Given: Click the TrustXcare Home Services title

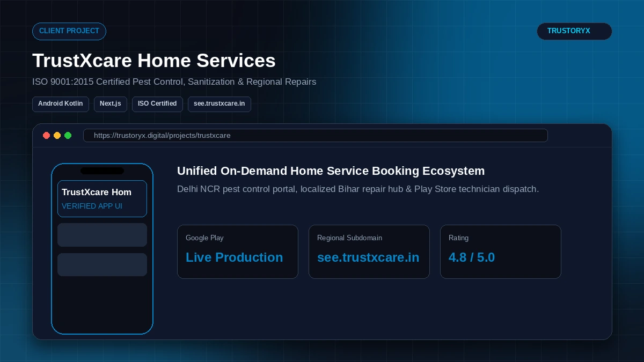Looking at the screenshot, I should (154, 61).
